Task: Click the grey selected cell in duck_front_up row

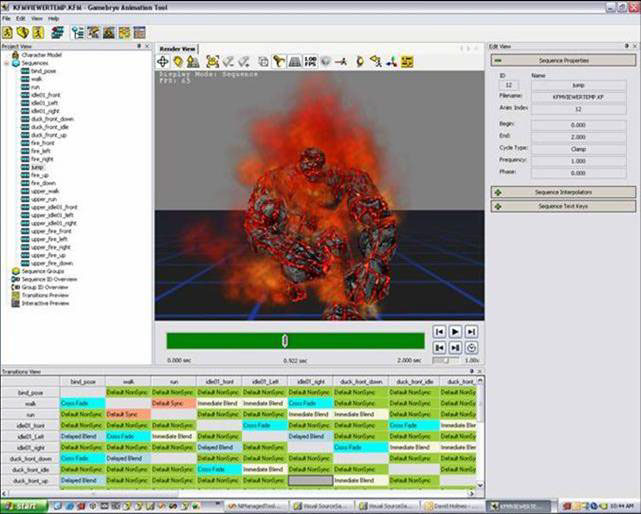Action: click(x=310, y=480)
